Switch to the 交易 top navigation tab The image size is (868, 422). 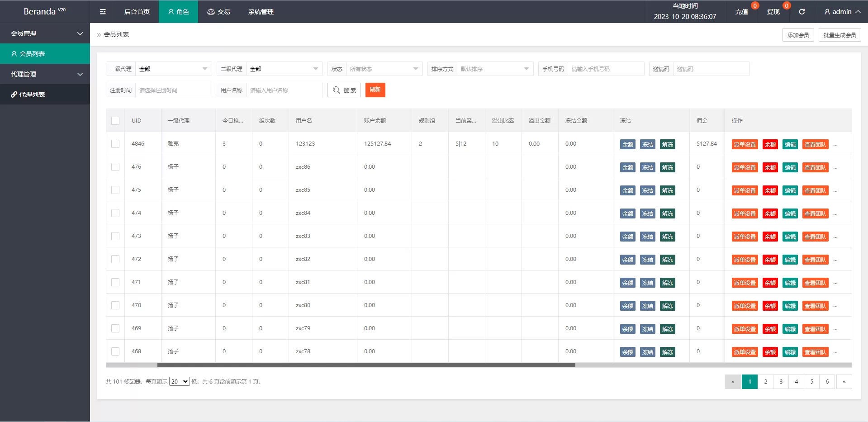tap(218, 12)
